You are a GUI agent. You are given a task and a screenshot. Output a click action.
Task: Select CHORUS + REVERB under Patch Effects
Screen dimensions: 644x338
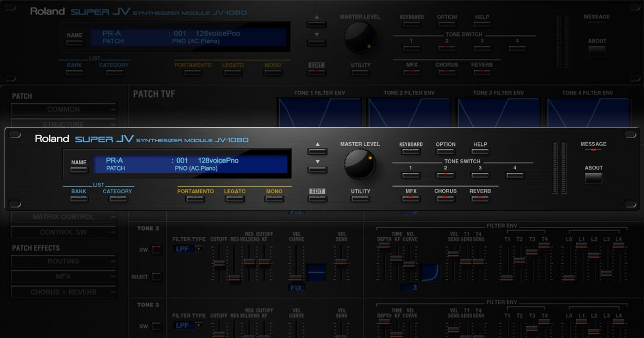click(x=63, y=292)
